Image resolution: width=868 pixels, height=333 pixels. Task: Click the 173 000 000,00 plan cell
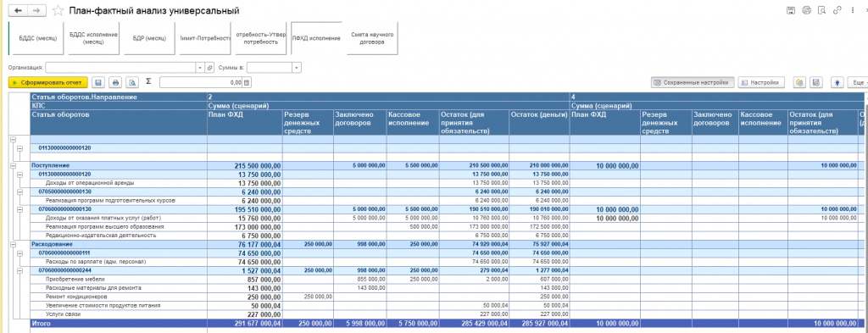[x=245, y=227]
